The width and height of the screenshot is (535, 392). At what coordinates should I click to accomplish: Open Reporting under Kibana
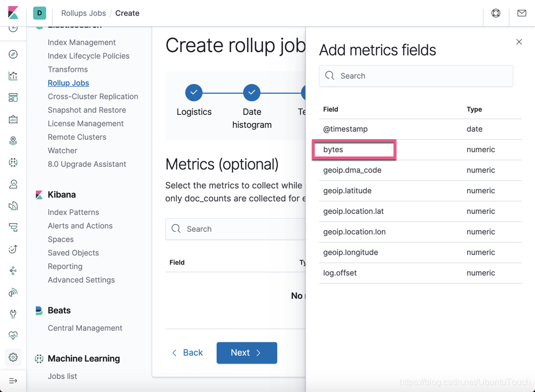[65, 266]
